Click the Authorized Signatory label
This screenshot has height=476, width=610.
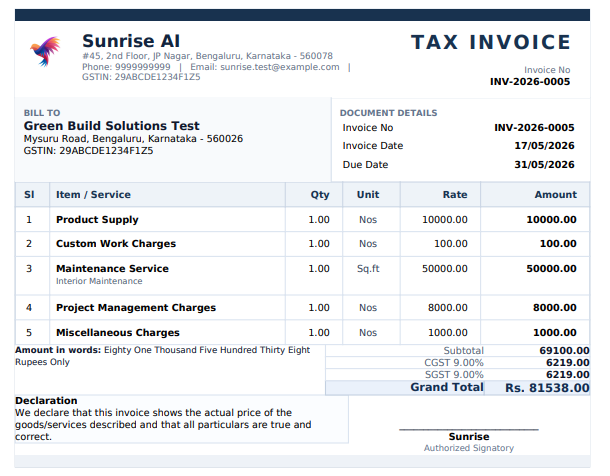[x=469, y=448]
